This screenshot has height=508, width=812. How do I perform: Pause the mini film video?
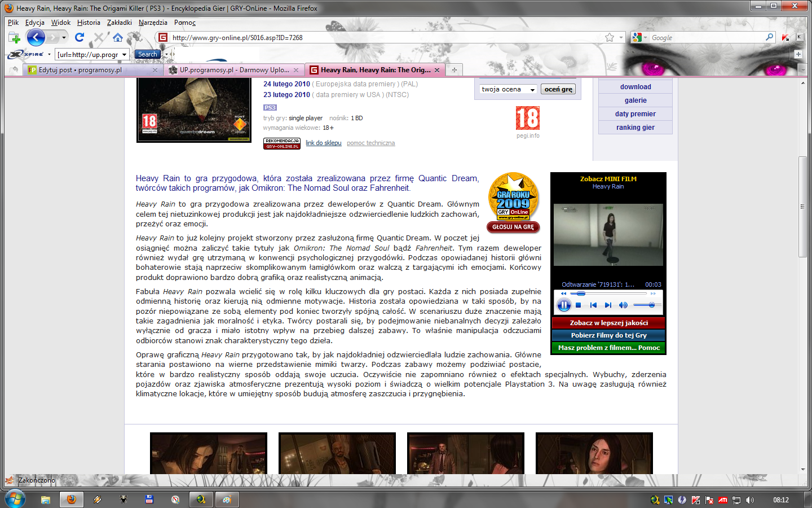[x=564, y=305]
